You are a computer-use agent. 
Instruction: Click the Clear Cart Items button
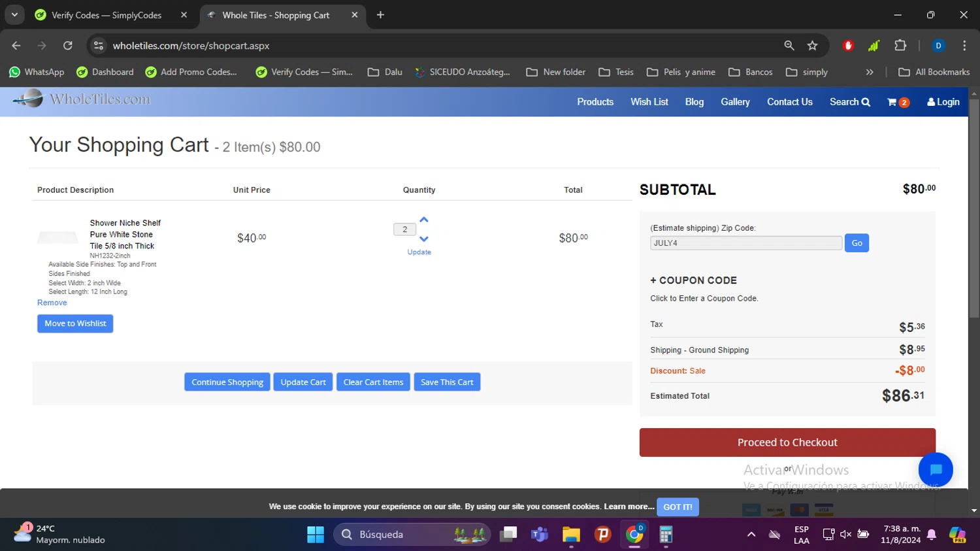[373, 382]
